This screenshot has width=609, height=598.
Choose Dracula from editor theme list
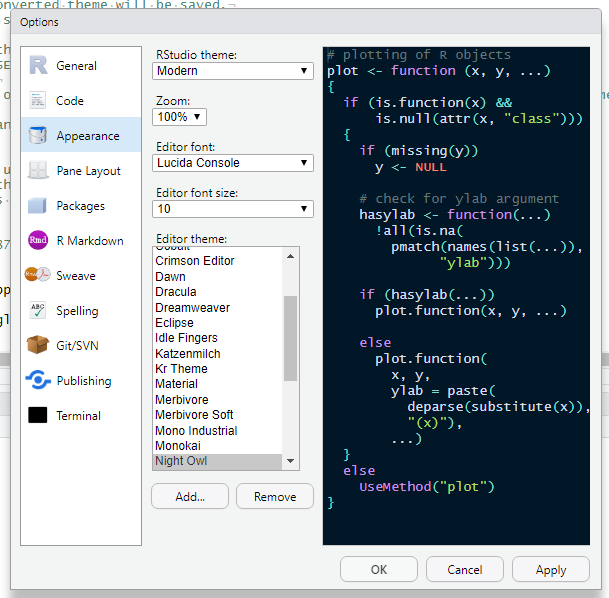coord(177,293)
